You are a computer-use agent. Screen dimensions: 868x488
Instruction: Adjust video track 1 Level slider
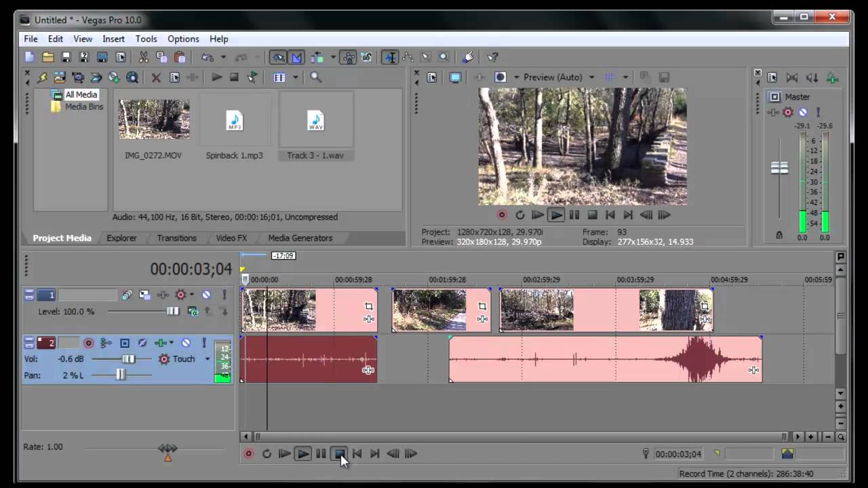tap(173, 311)
